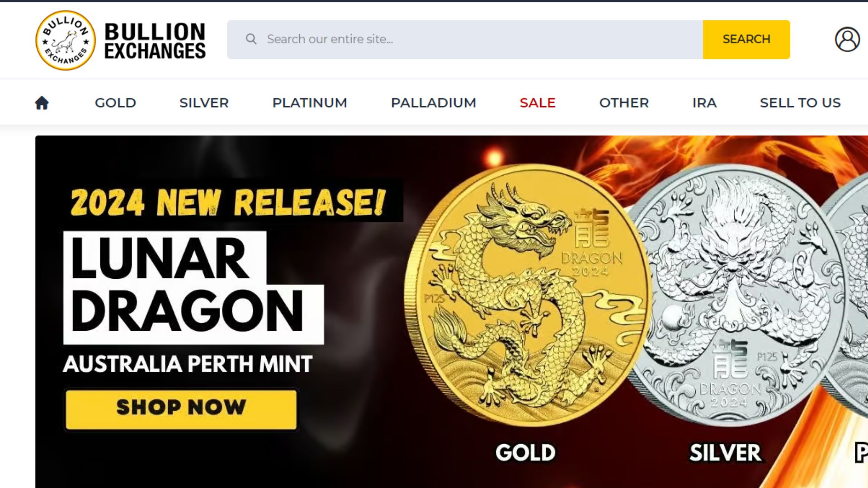This screenshot has width=868, height=488.
Task: Go to the Sale section
Action: tap(538, 103)
